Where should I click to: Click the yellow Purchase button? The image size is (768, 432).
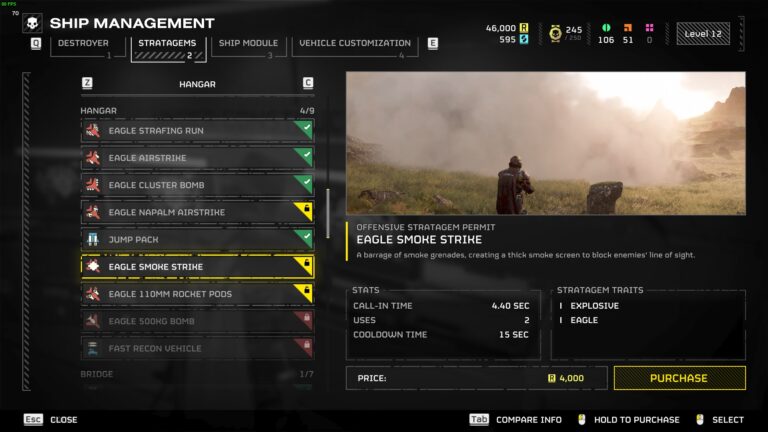[x=679, y=378]
